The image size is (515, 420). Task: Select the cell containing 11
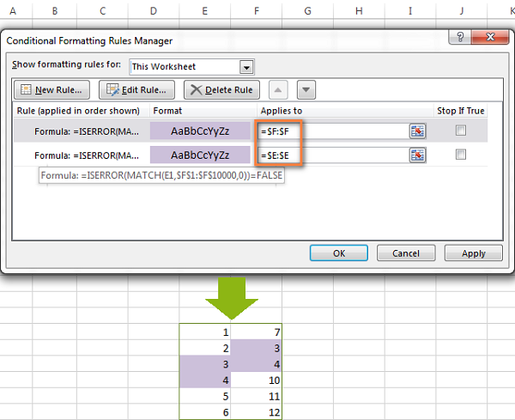click(256, 396)
